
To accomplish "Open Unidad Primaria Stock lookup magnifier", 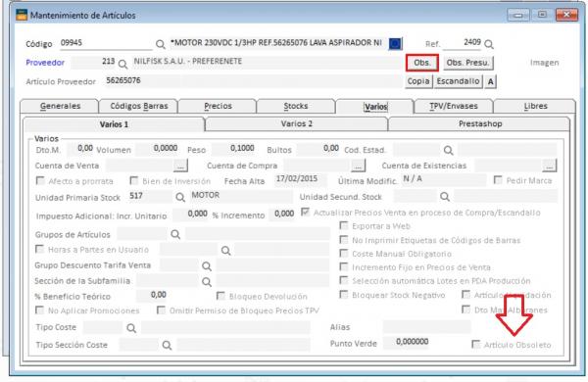I will [180, 197].
